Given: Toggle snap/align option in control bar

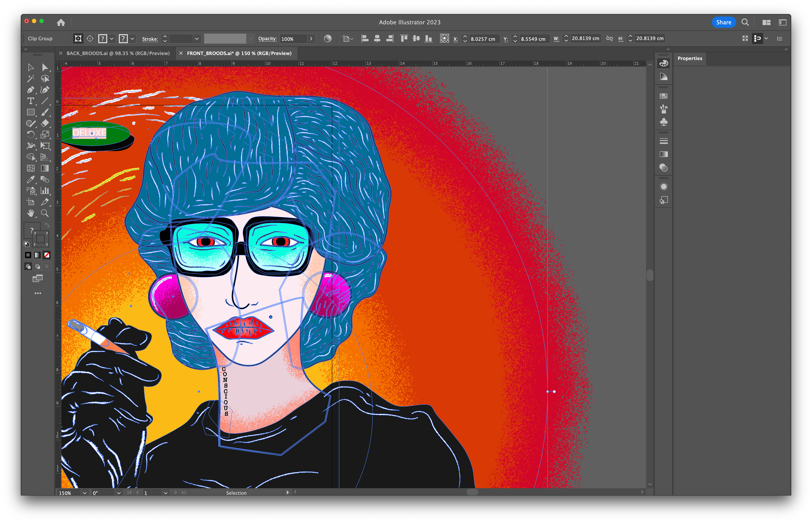Looking at the screenshot, I should [757, 39].
